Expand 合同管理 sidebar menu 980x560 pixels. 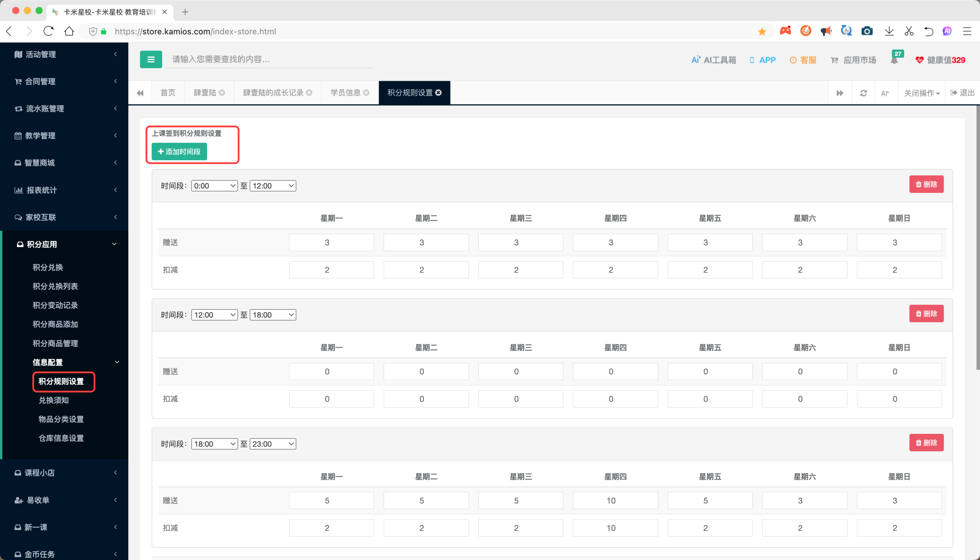click(x=64, y=81)
